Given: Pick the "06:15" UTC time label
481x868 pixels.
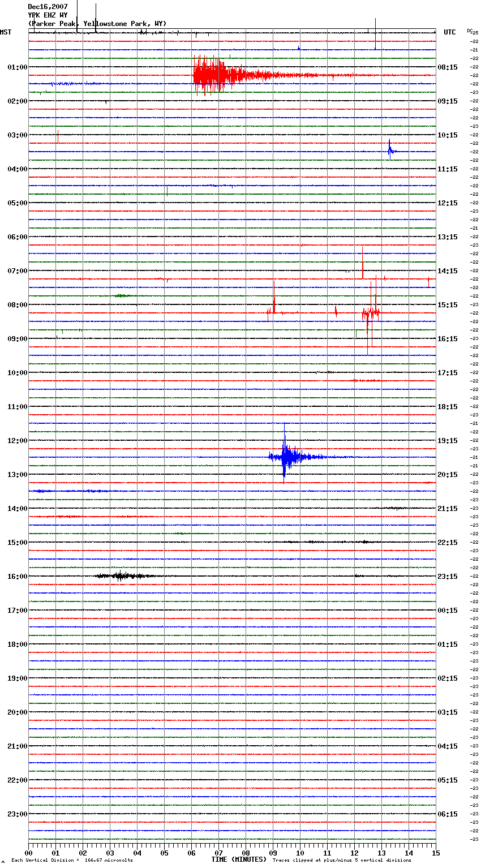Looking at the screenshot, I should pyautogui.click(x=448, y=814).
